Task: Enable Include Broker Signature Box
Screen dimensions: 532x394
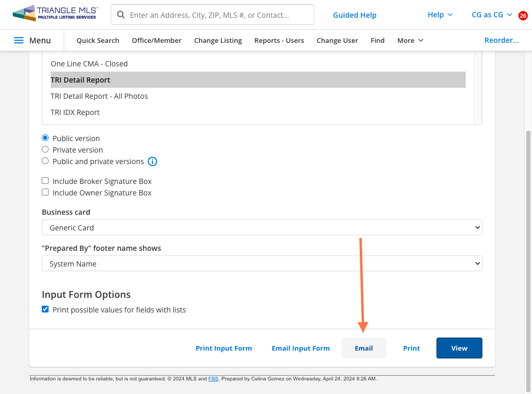Action: pyautogui.click(x=45, y=181)
